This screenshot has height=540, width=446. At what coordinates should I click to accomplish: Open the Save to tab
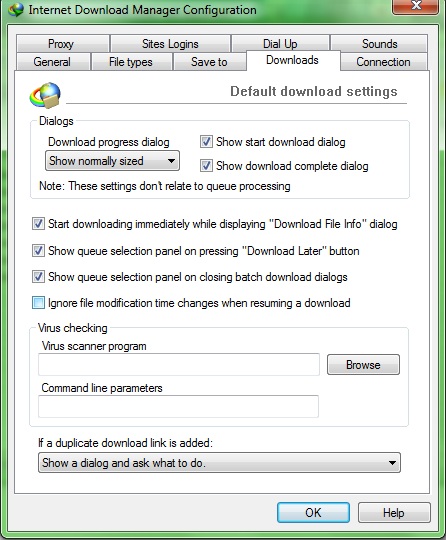tap(209, 62)
